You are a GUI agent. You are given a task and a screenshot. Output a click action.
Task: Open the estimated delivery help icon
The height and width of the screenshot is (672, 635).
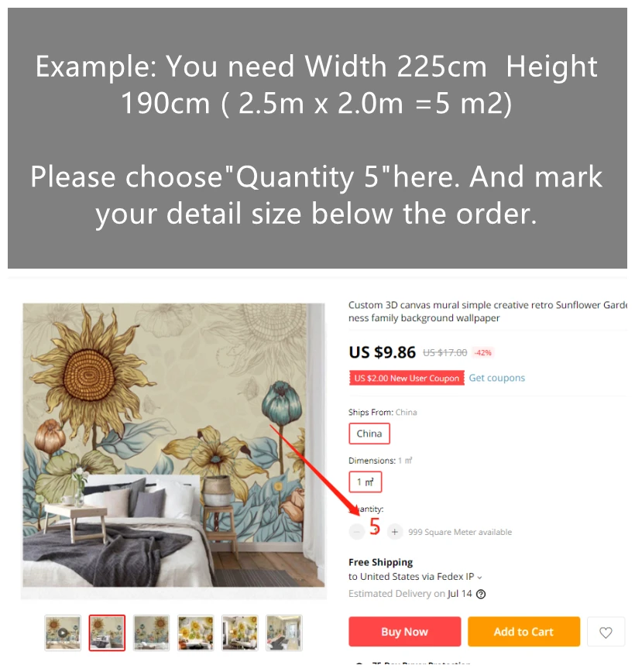pyautogui.click(x=481, y=594)
